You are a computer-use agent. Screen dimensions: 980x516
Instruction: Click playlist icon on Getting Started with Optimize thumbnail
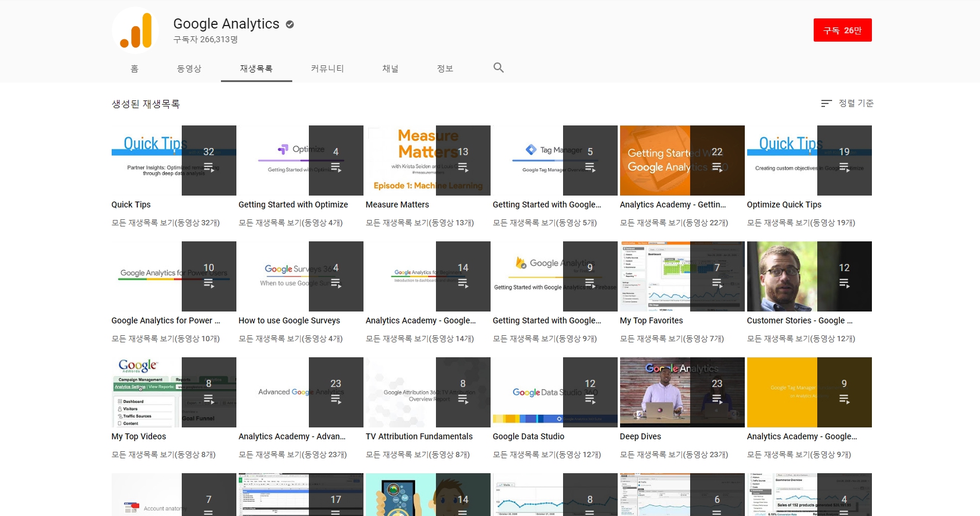tap(336, 168)
